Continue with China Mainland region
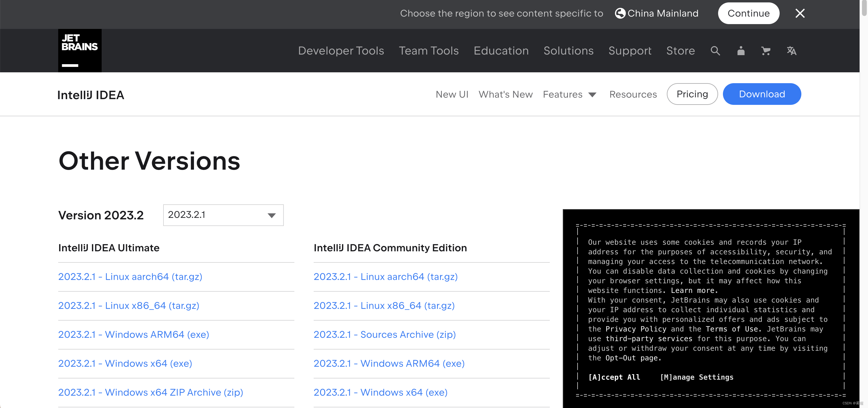This screenshot has height=408, width=868. tap(749, 13)
